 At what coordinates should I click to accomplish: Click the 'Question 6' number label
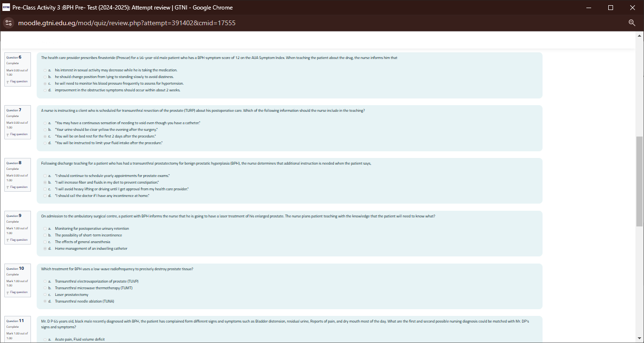[x=14, y=57]
